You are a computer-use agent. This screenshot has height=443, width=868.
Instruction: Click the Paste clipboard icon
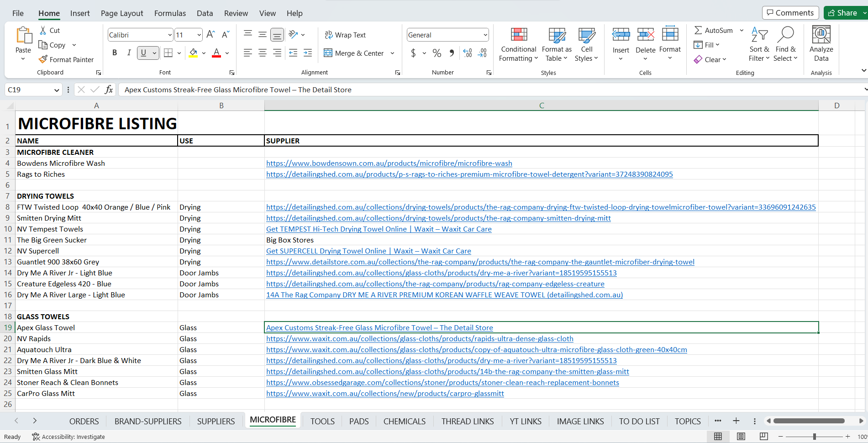click(x=23, y=35)
